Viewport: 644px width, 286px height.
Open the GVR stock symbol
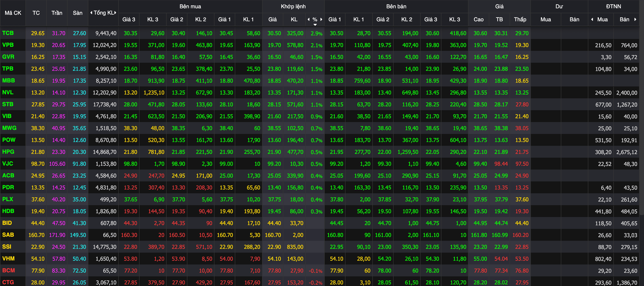coord(8,57)
